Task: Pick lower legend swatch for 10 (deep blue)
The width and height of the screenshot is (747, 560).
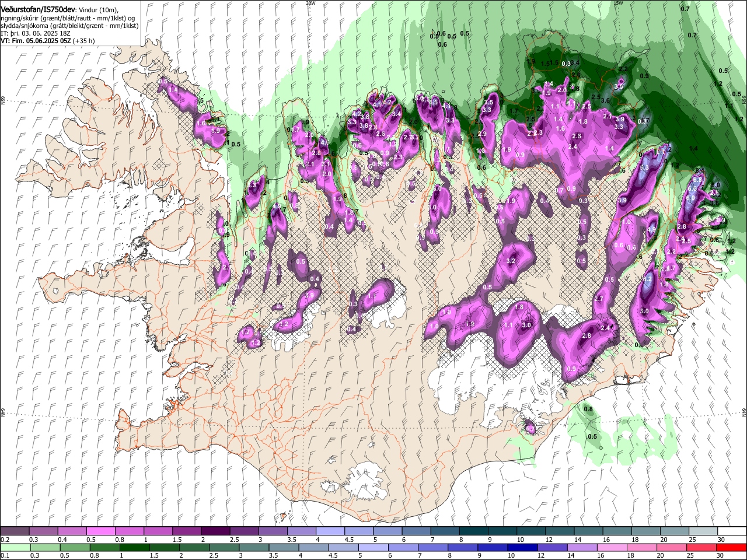Action: pos(522,547)
